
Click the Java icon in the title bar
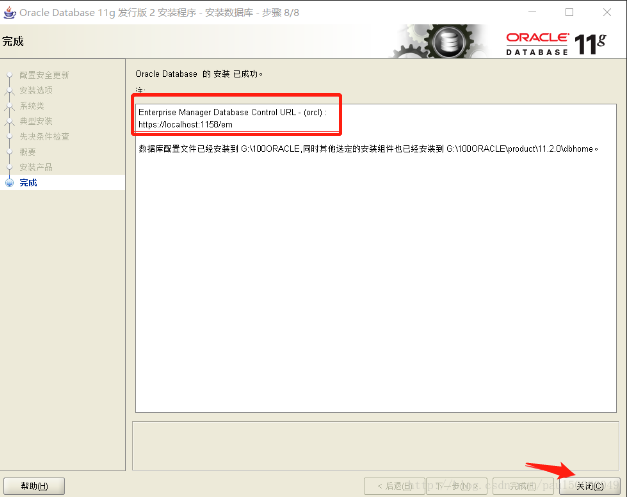[10, 12]
